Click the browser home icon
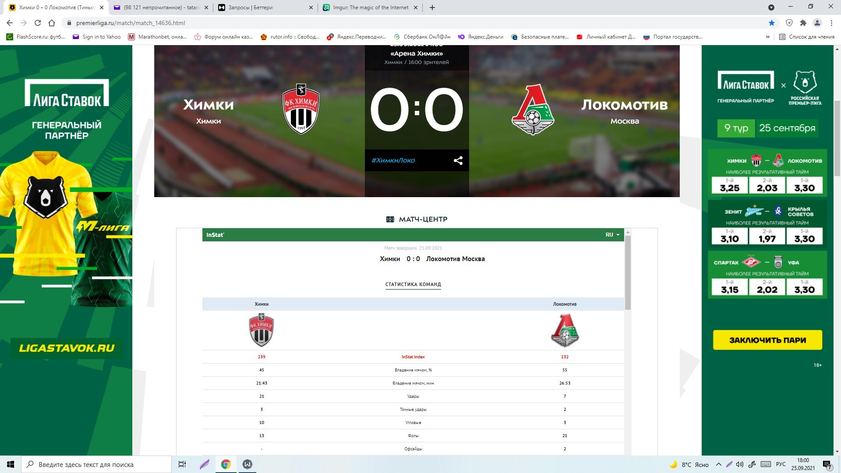Image resolution: width=841 pixels, height=473 pixels. coord(51,23)
